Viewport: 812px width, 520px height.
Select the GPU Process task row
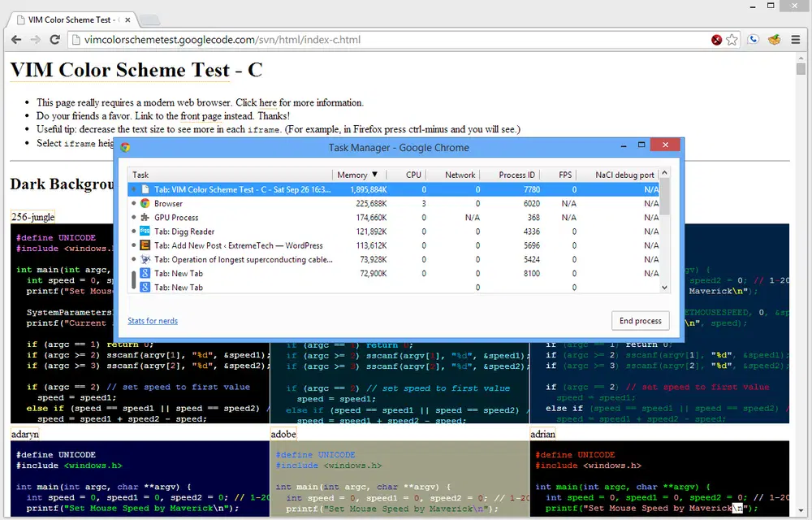coord(394,218)
